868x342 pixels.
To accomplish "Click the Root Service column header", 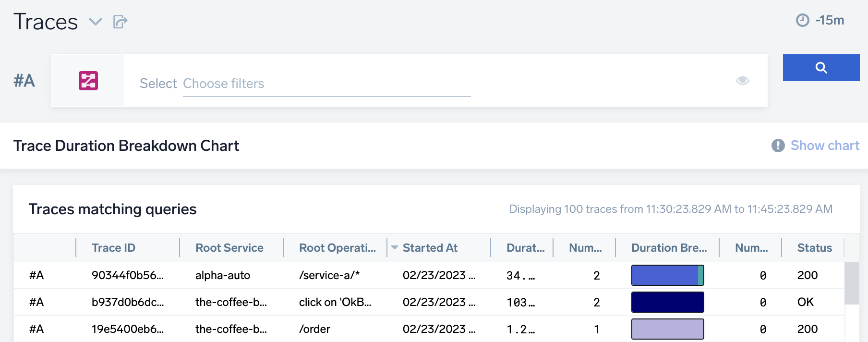I will coord(229,248).
